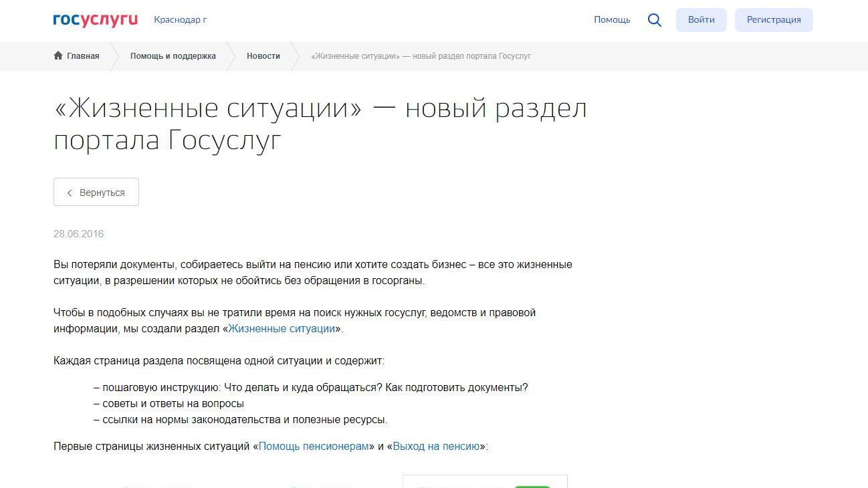Open the «Жизненные ситуации» link in text
This screenshot has height=488, width=868.
pos(282,328)
